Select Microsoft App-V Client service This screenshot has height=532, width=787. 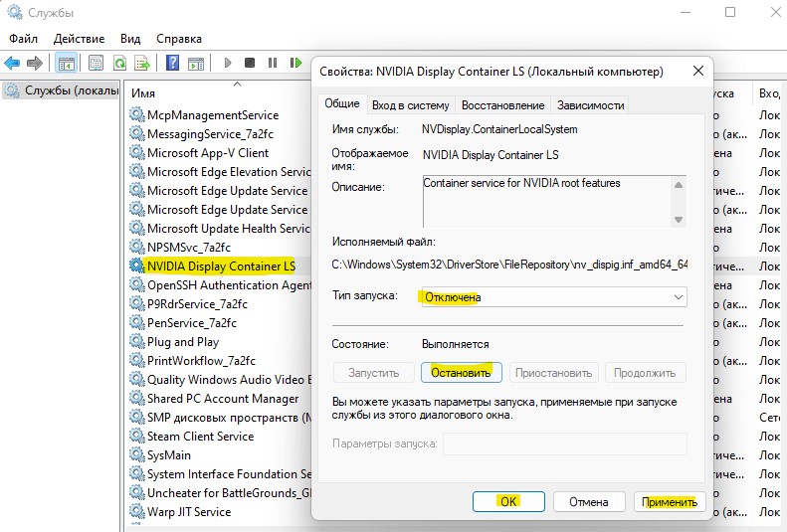(219, 153)
